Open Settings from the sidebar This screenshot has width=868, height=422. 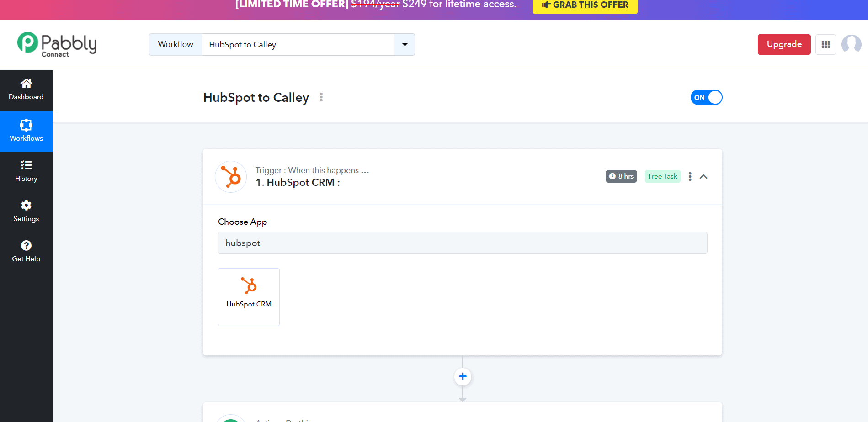(26, 211)
